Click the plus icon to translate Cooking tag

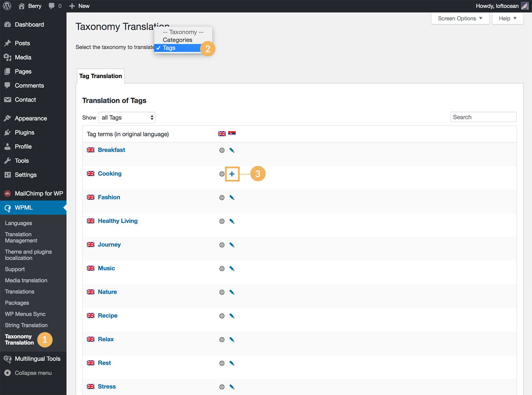pos(232,174)
